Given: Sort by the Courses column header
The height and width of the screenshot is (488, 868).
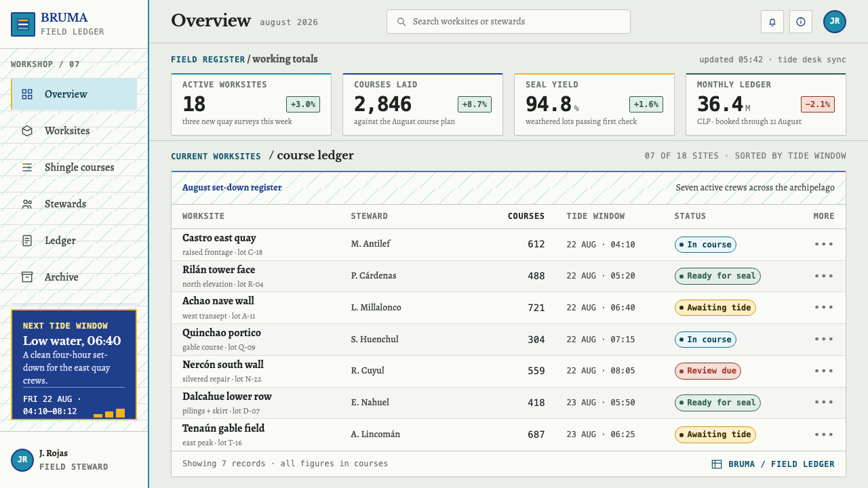Looking at the screenshot, I should (x=526, y=216).
